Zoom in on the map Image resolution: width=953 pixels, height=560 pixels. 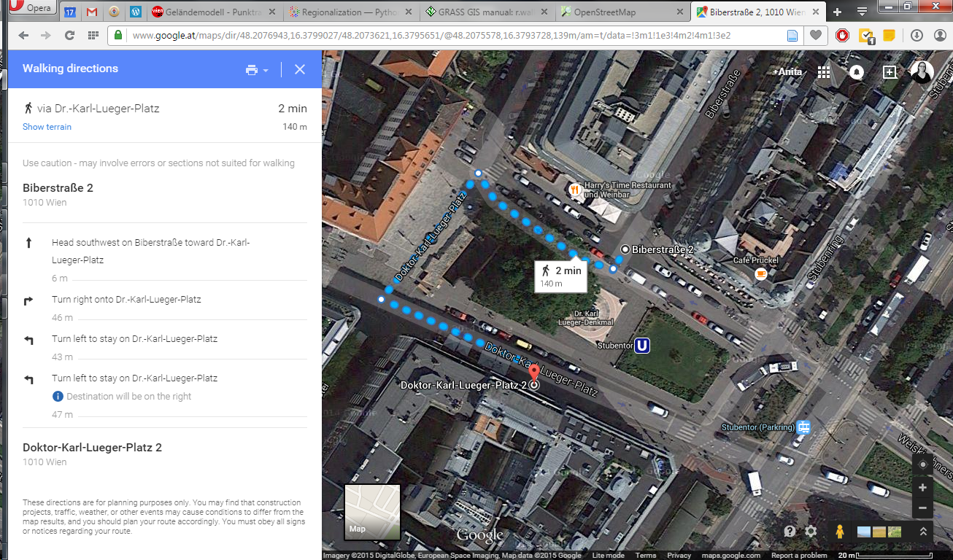923,487
